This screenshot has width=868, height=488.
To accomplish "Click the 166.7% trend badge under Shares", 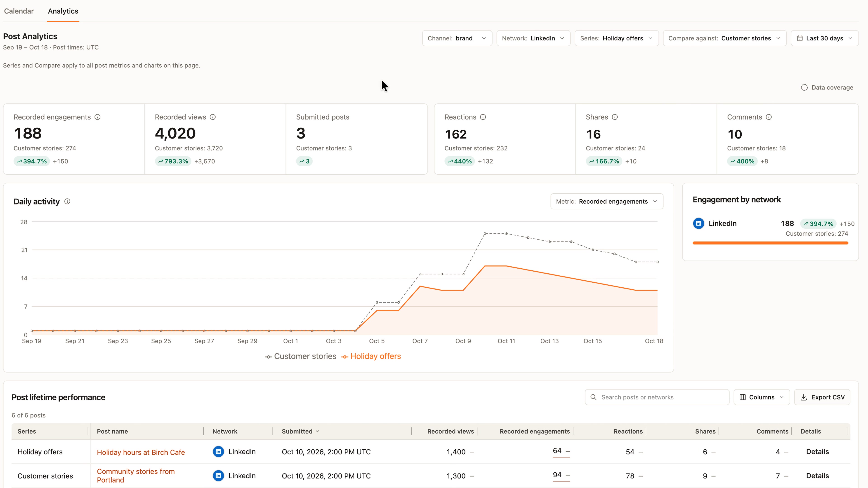I will (604, 161).
